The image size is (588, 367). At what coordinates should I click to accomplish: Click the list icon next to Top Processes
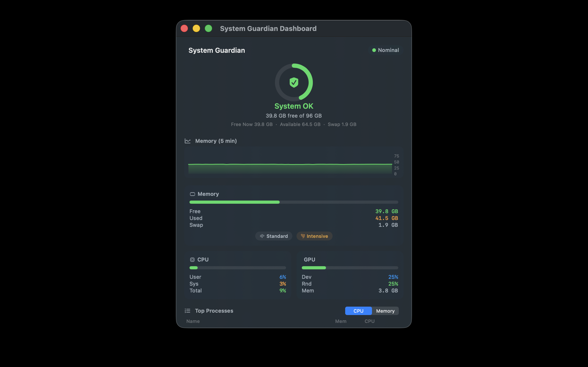[187, 311]
